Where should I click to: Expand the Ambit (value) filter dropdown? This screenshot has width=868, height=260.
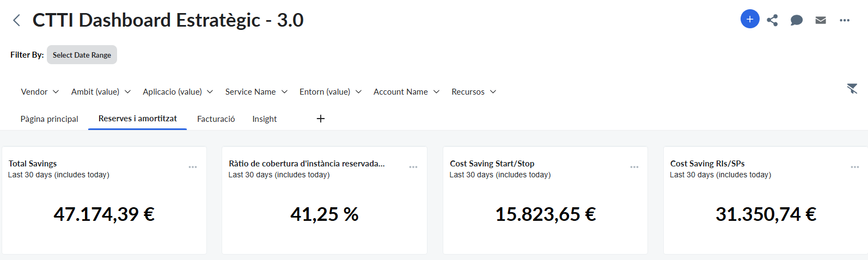tap(101, 92)
